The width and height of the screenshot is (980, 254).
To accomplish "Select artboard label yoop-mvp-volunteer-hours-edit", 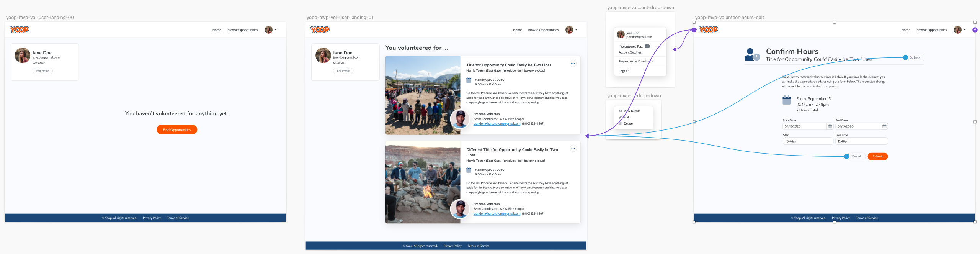I will click(730, 18).
